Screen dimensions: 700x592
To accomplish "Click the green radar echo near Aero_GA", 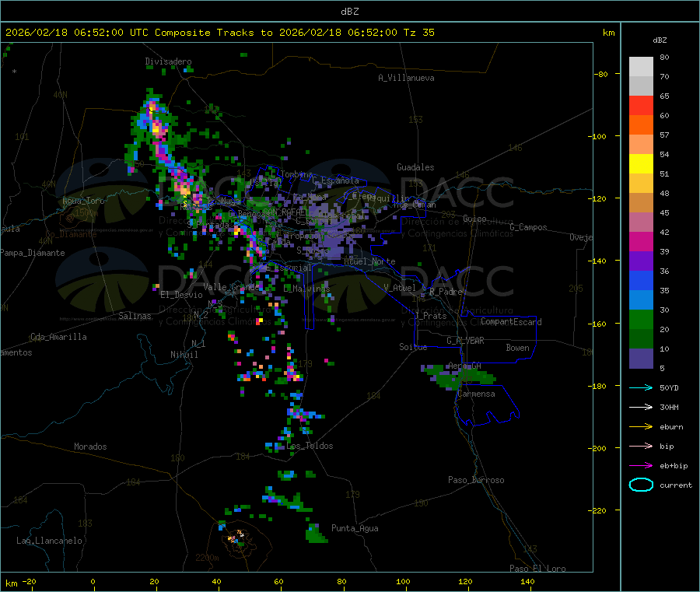I will click(x=457, y=377).
